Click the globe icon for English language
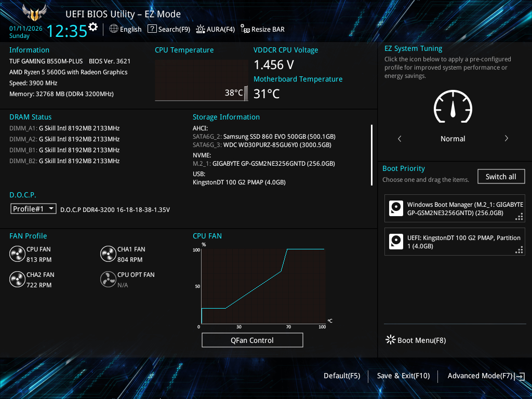Image resolution: width=532 pixels, height=399 pixels. click(x=114, y=29)
